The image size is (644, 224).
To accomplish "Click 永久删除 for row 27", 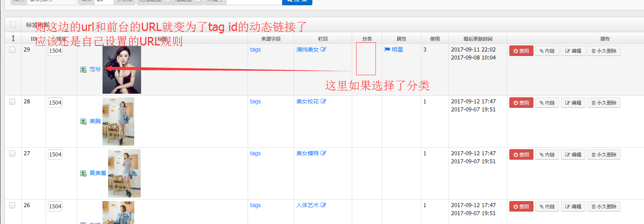I will (x=604, y=155).
